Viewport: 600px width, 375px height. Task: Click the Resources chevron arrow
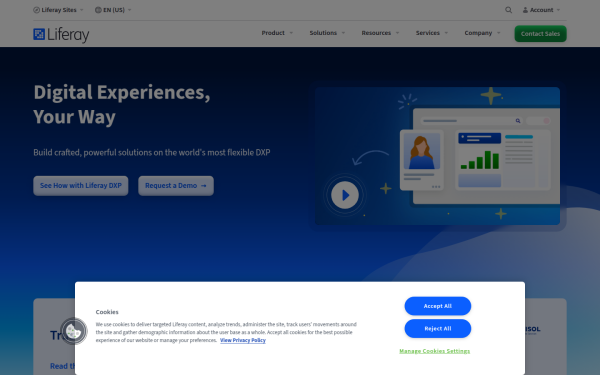[x=397, y=33]
